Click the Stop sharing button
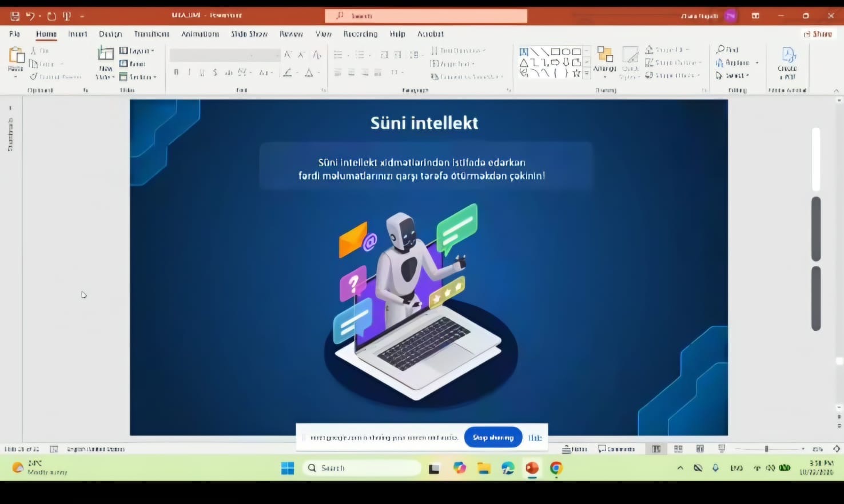 tap(493, 438)
